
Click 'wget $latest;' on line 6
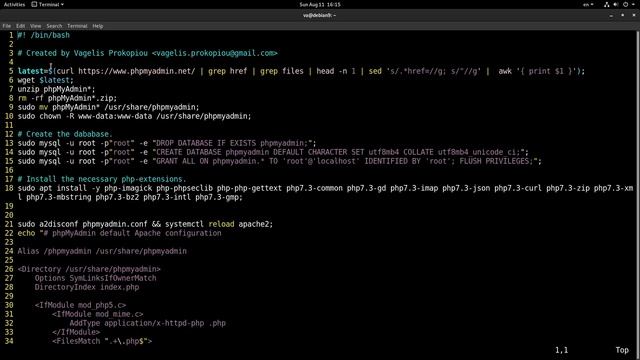[46, 80]
